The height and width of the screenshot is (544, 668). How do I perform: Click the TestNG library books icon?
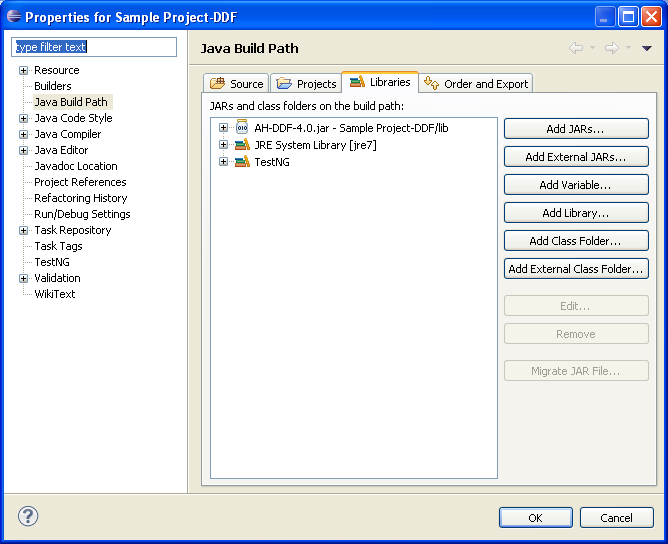(x=242, y=161)
